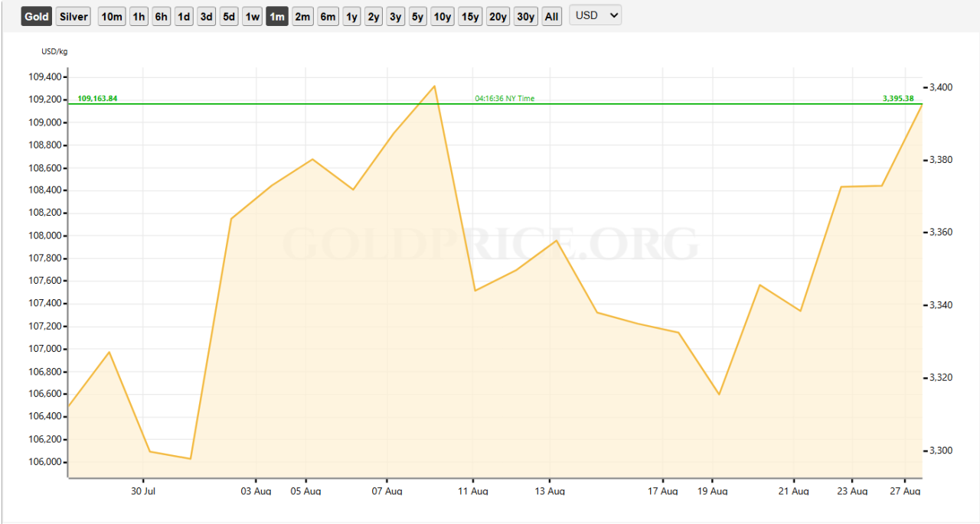Select the Gold metal button
This screenshot has width=980, height=524.
pos(36,16)
